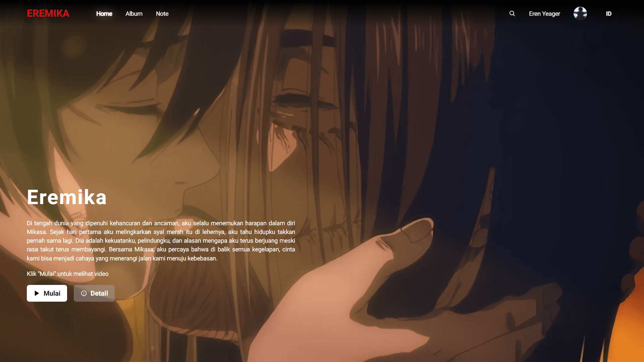
Task: Click the 'Klik "Mulai" untuk melihat video' hint text
Action: click(67, 274)
